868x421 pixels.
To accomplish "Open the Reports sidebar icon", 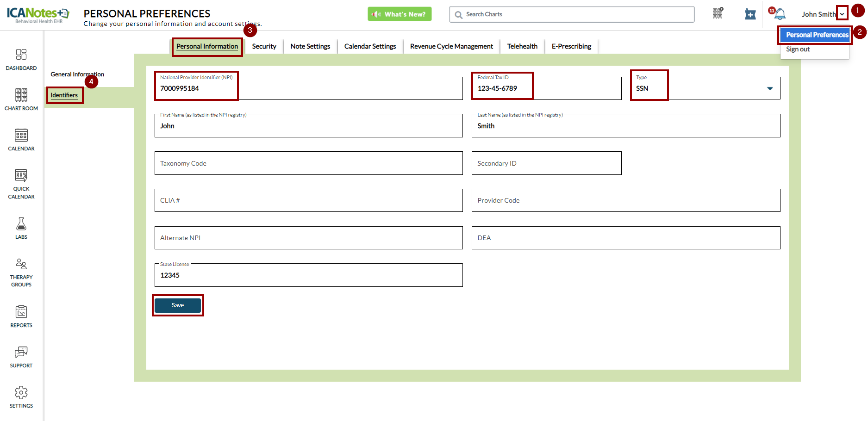I will coord(21,312).
